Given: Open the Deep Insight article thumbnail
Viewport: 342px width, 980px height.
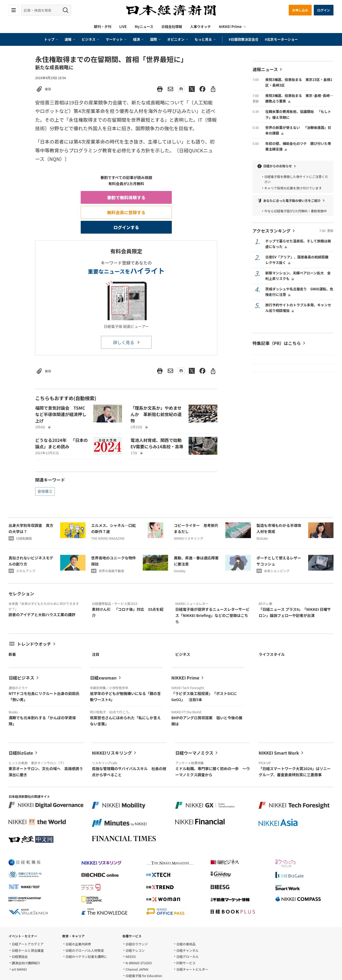Looking at the screenshot, I should point(203,413).
